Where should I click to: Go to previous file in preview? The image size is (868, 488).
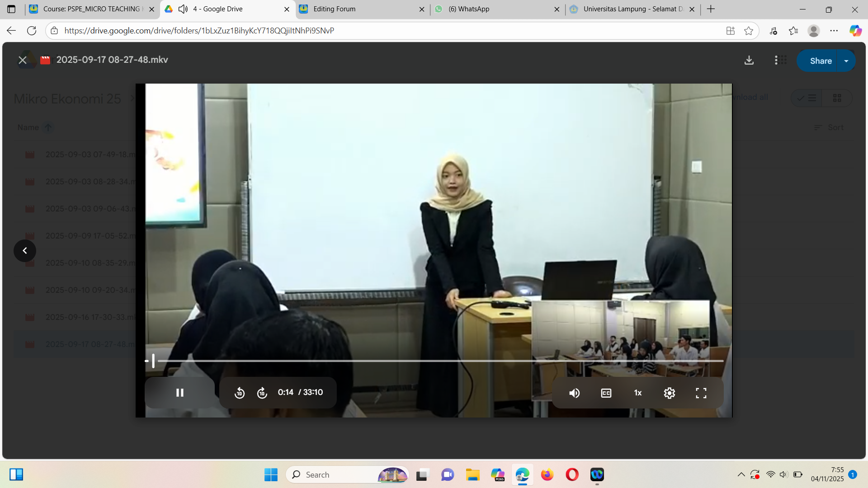[25, 251]
